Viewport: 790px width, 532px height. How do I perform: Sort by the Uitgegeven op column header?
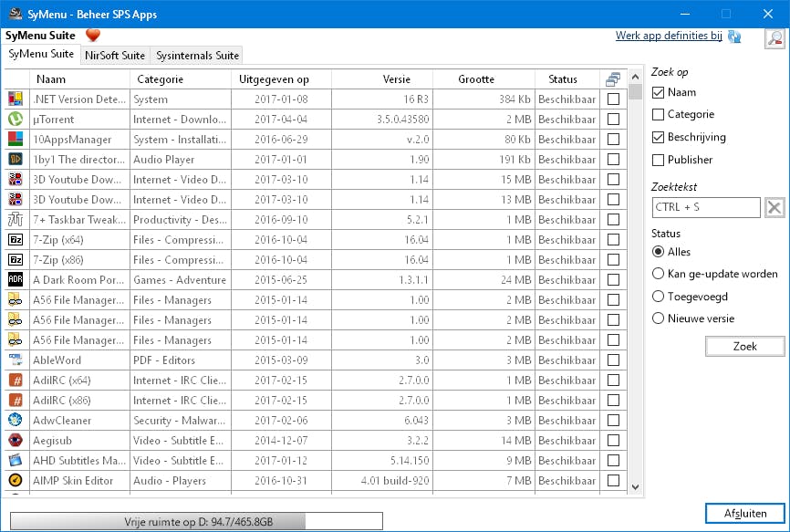click(281, 79)
